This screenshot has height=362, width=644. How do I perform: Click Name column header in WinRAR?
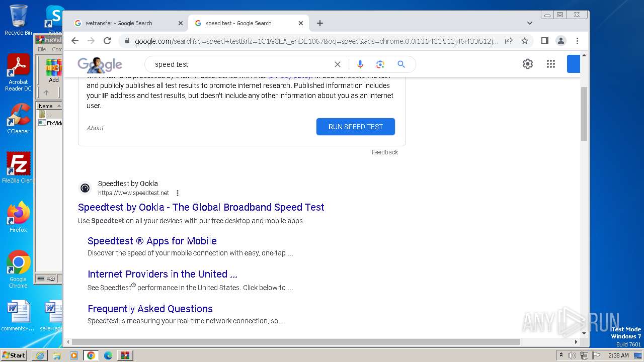click(x=49, y=106)
